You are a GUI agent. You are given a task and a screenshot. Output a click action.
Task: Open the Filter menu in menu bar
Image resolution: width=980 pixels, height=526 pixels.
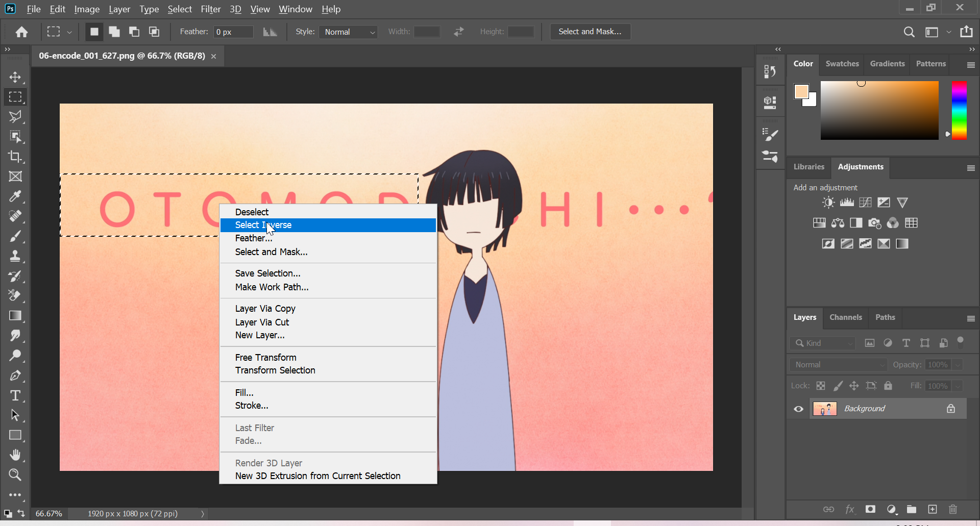point(210,9)
